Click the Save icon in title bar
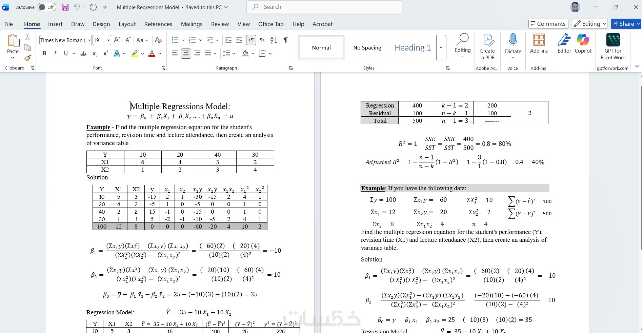Viewport: 644px width, 333px height. click(65, 7)
